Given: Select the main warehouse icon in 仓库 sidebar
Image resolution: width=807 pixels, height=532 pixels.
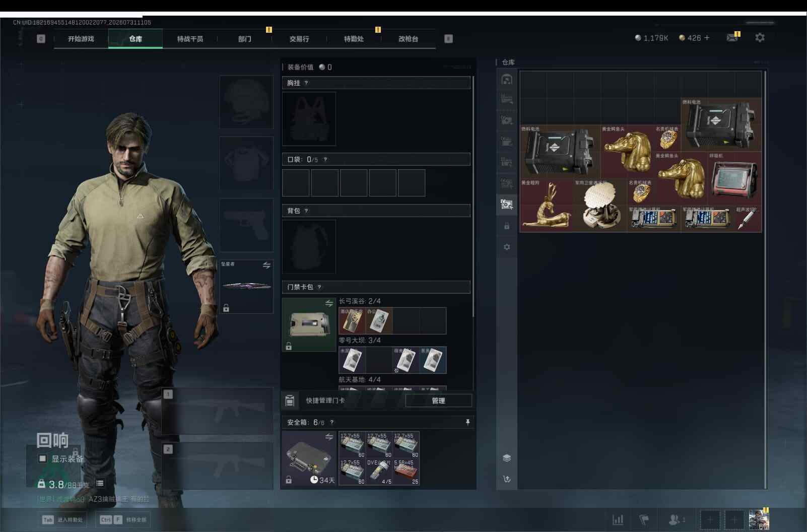Looking at the screenshot, I should (507, 79).
